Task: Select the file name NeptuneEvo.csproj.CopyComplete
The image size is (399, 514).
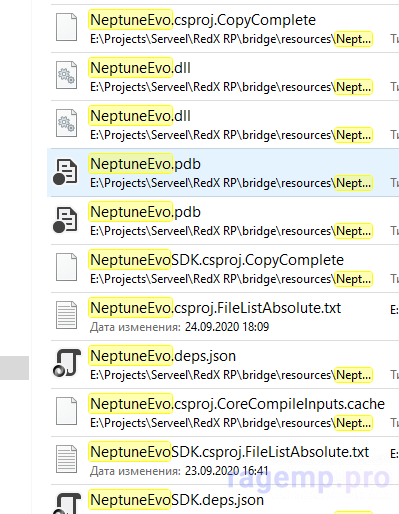Action: (203, 20)
